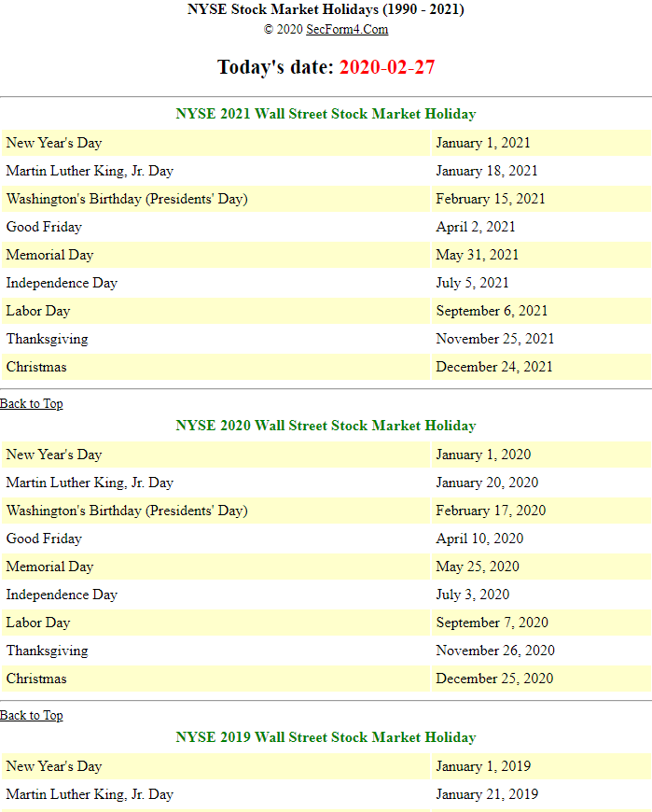Image resolution: width=652 pixels, height=812 pixels.
Task: Select the May 25, 2020 Memorial Day date
Action: pos(478,567)
